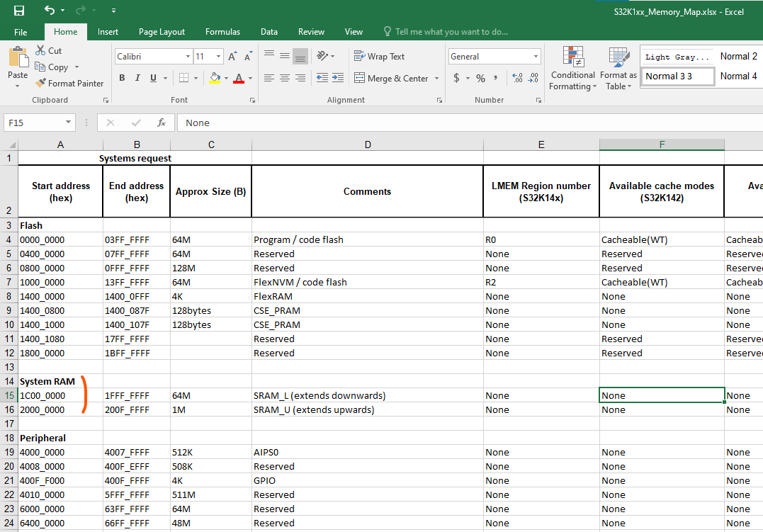Apply the Normal 2 cell style

(x=738, y=57)
